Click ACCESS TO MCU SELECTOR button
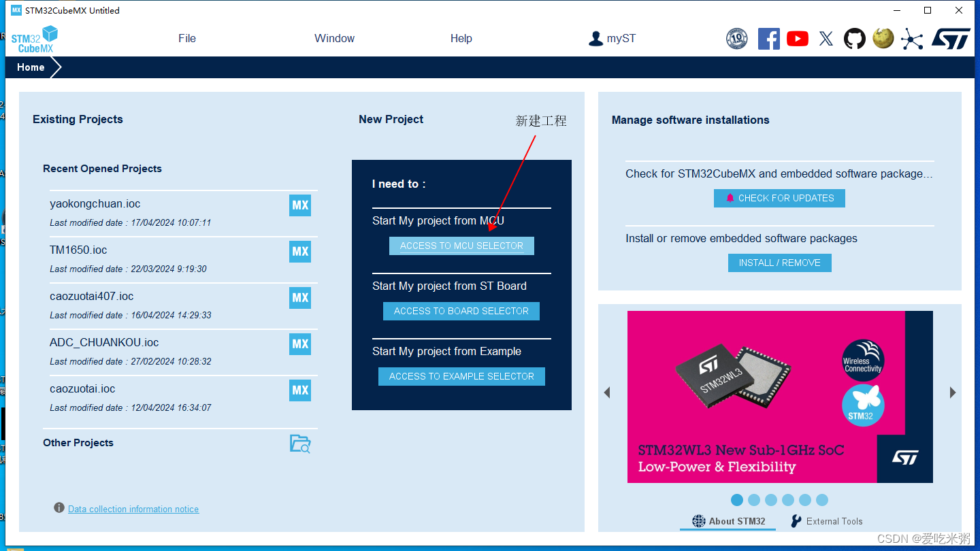The image size is (980, 551). click(x=461, y=246)
